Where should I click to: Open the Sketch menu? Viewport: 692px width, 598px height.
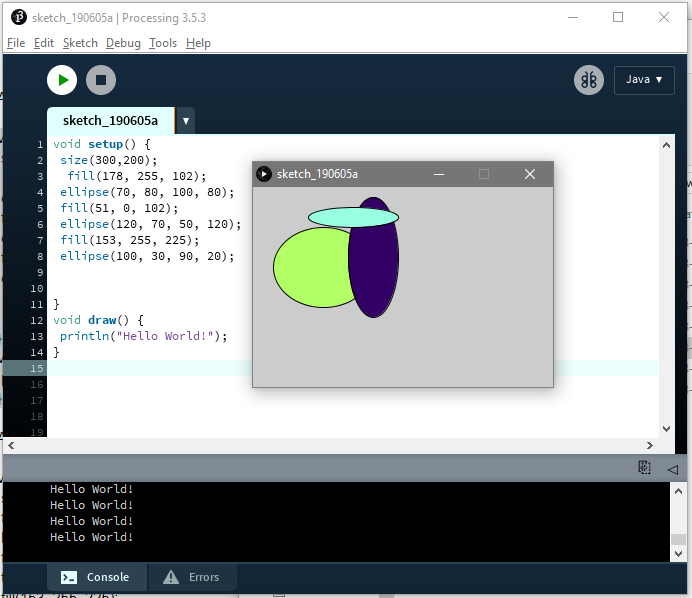[x=80, y=43]
